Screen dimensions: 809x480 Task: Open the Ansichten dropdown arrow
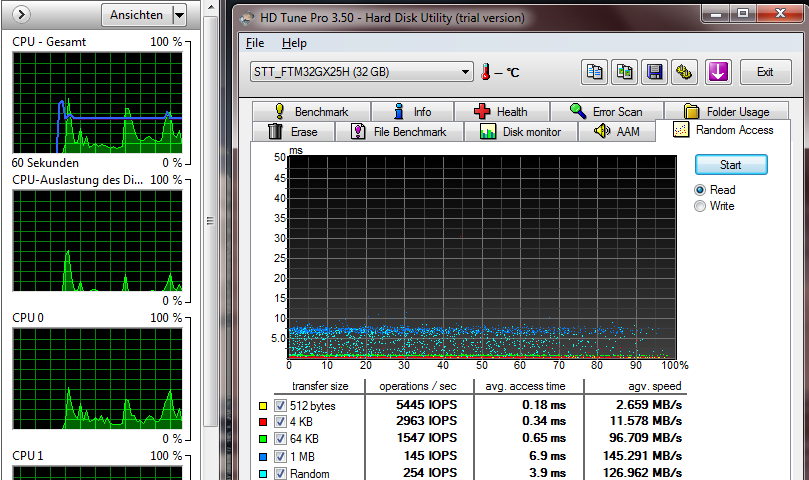pyautogui.click(x=179, y=15)
